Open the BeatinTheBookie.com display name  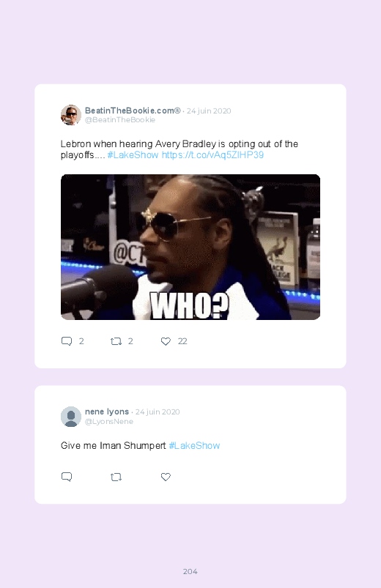tap(133, 111)
